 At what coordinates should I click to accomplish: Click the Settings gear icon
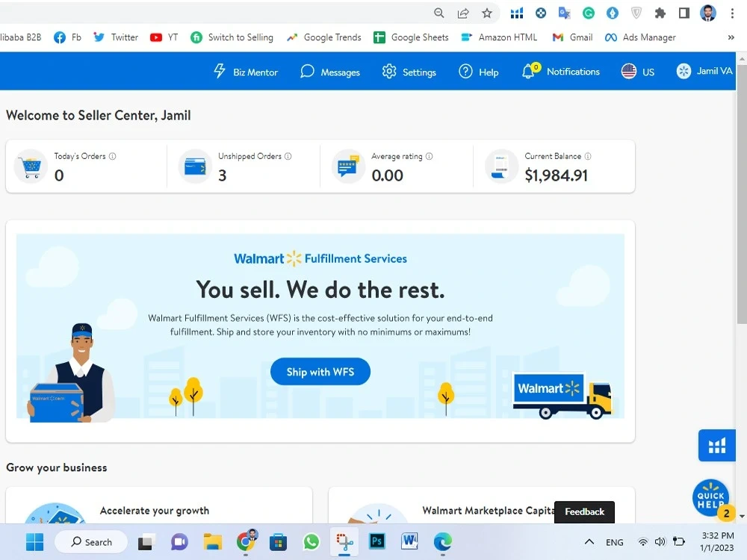click(x=389, y=72)
